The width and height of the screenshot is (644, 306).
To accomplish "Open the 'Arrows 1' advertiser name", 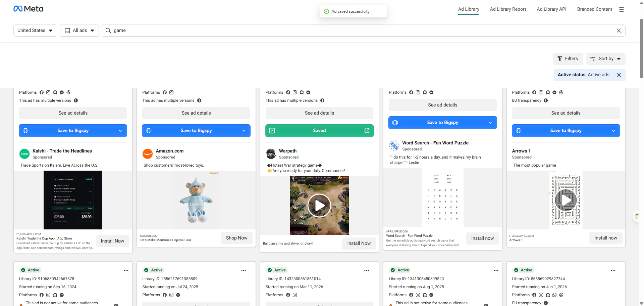I will click(x=521, y=151).
